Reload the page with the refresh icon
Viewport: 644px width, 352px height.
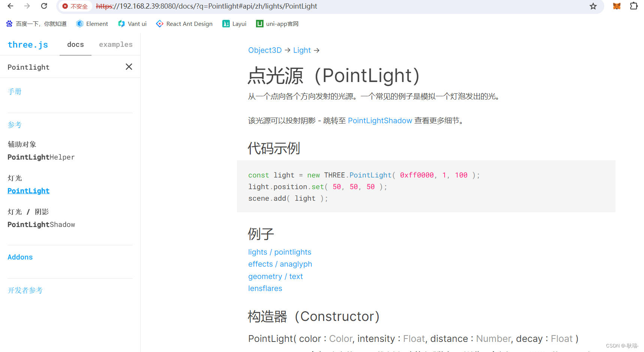[44, 6]
